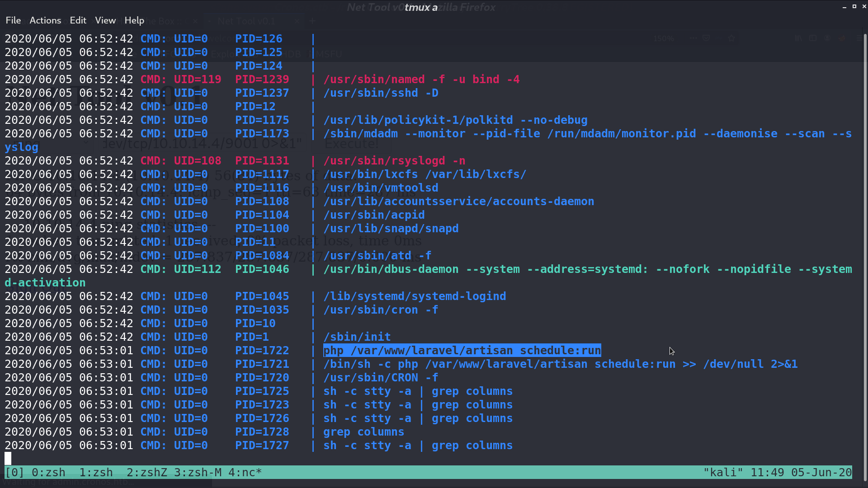Click the /usr/bin/lxcfs command
This screenshot has height=488, width=868.
pos(425,174)
